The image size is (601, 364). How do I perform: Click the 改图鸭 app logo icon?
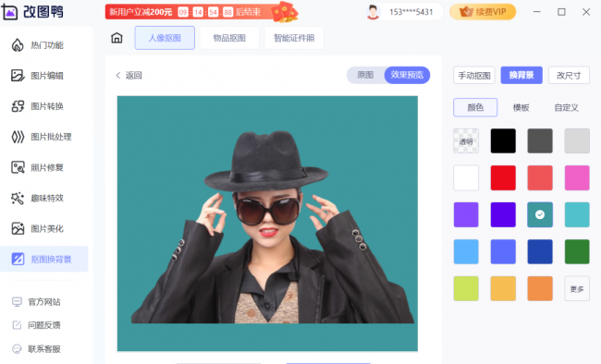pyautogui.click(x=9, y=11)
